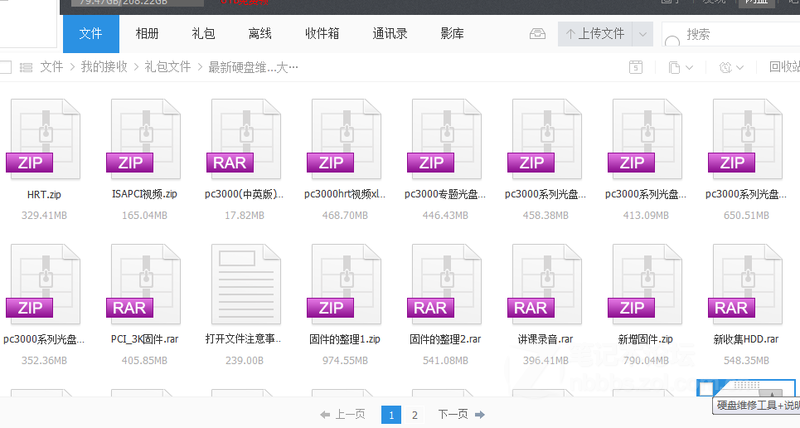This screenshot has height=428, width=800.
Task: Click the 固件的整理2.rar file name
Action: (445, 339)
